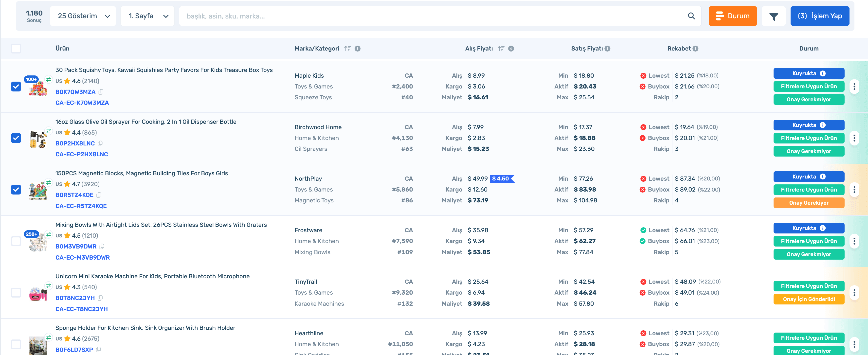Show Rekabet info icon
The image size is (868, 355).
(695, 49)
